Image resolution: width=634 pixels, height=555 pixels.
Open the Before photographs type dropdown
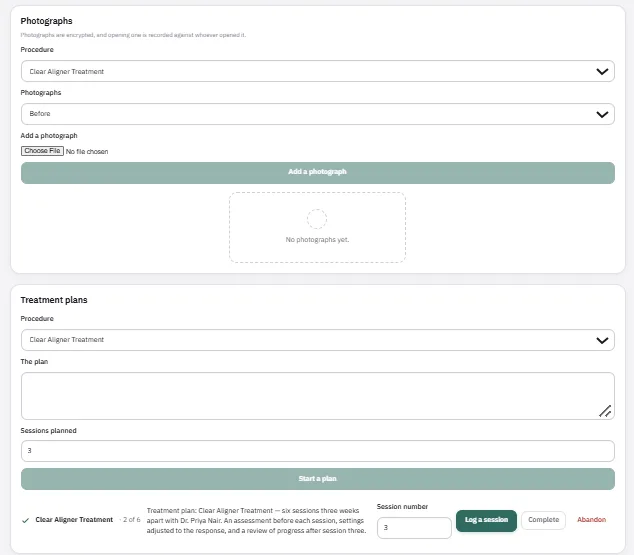tap(318, 114)
